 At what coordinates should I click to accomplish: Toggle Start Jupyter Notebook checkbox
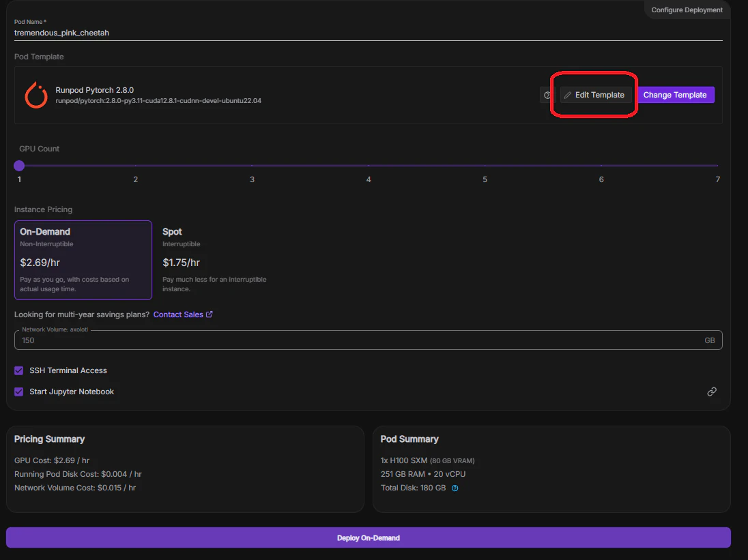tap(18, 392)
